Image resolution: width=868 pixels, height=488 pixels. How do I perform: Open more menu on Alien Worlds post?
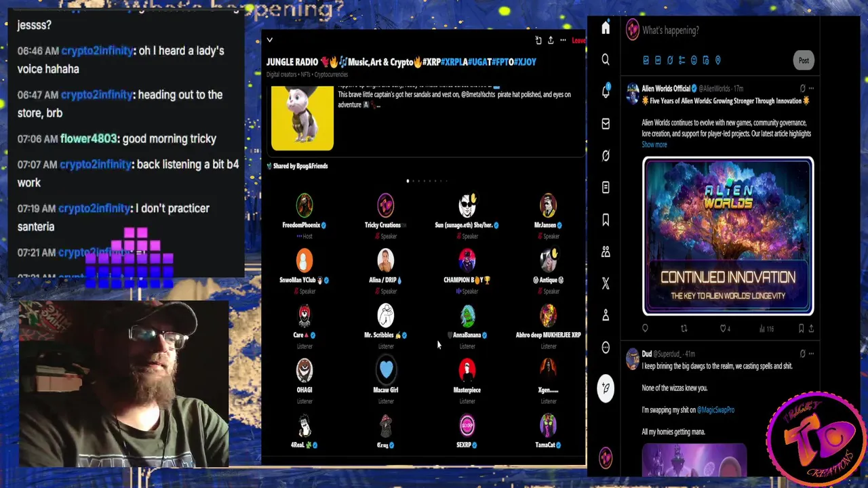(811, 88)
